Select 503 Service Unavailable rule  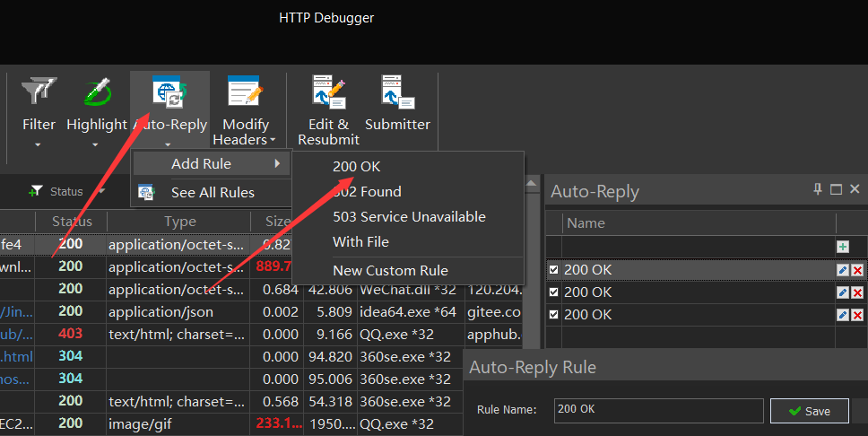[x=409, y=216]
